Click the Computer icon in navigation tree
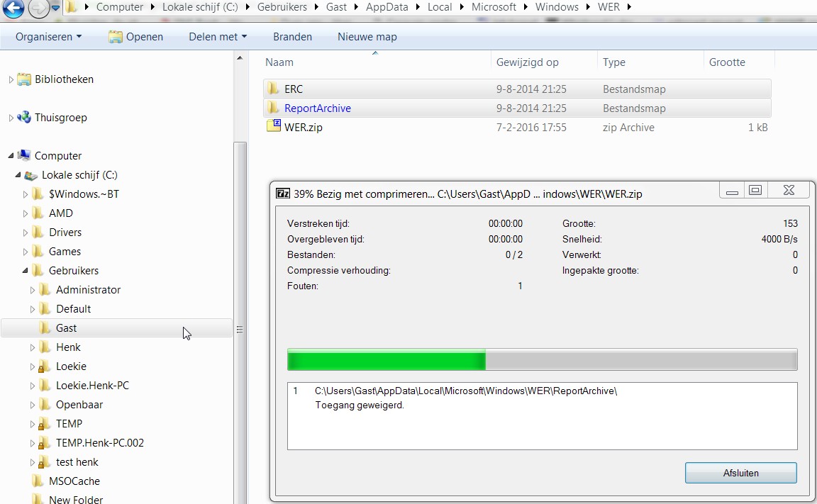Viewport: 817px width, 504px height. [24, 156]
